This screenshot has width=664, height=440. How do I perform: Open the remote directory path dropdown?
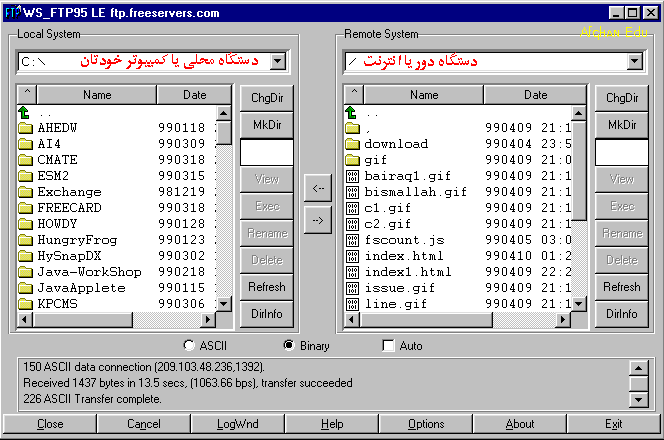[x=633, y=62]
